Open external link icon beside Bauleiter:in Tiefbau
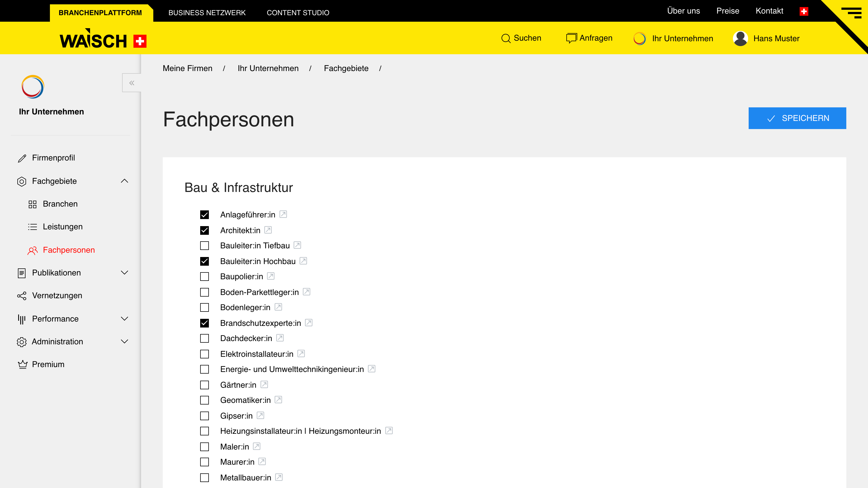Screen dimensions: 868x488 coord(297,245)
